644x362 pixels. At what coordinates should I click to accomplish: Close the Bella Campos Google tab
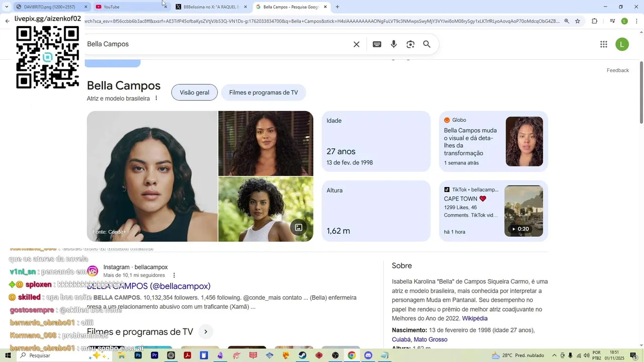326,7
